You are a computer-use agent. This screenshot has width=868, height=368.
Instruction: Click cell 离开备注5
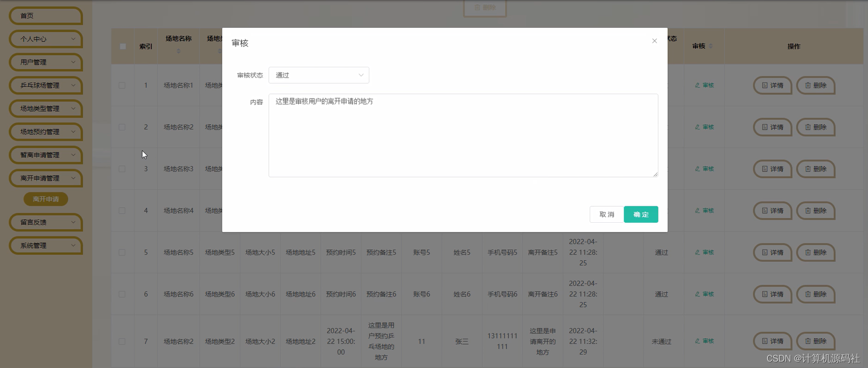coord(542,252)
